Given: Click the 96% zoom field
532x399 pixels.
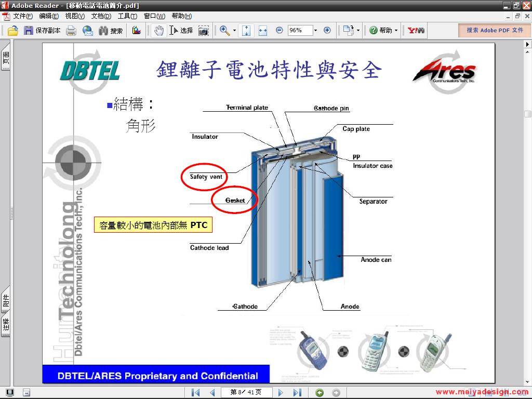Looking at the screenshot, I should (300, 31).
